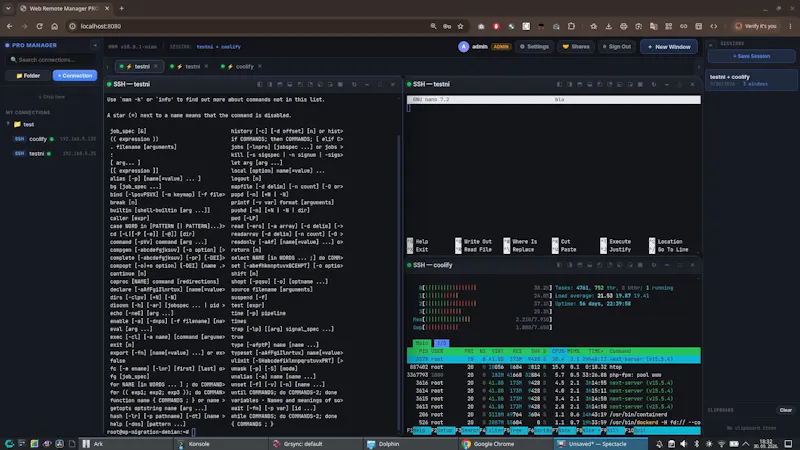Clear the clipboard panel
Screen dimensions: 800x450
(x=785, y=410)
